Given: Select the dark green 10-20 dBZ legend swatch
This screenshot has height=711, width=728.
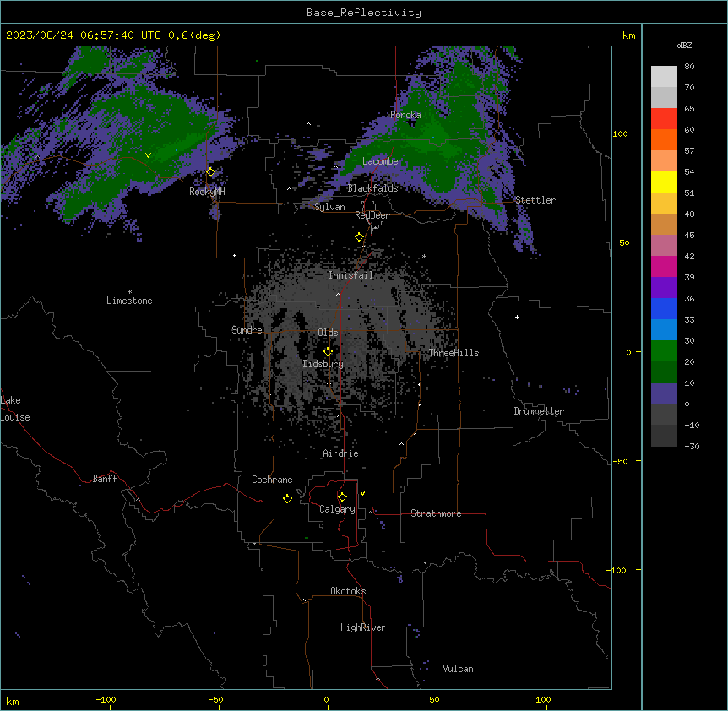Looking at the screenshot, I should tap(664, 372).
